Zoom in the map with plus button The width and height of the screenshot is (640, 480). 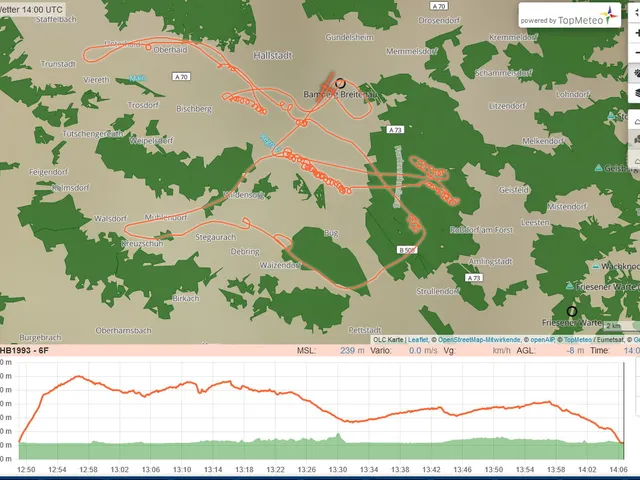[636, 33]
